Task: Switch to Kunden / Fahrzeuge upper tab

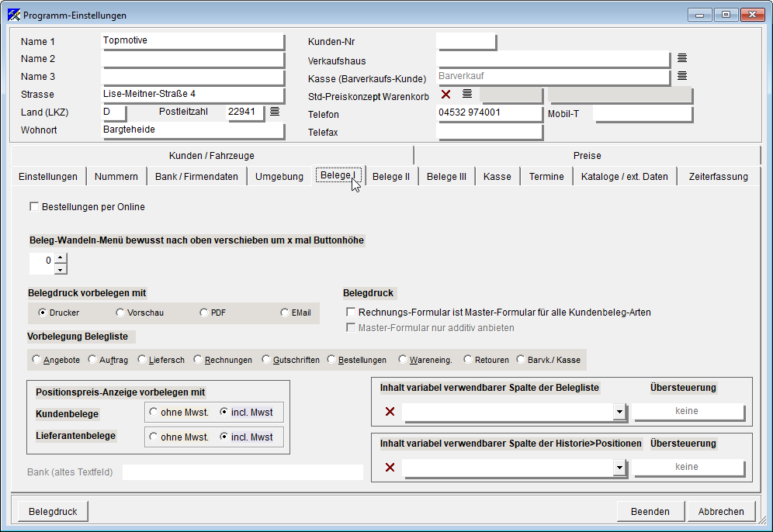Action: [x=212, y=156]
